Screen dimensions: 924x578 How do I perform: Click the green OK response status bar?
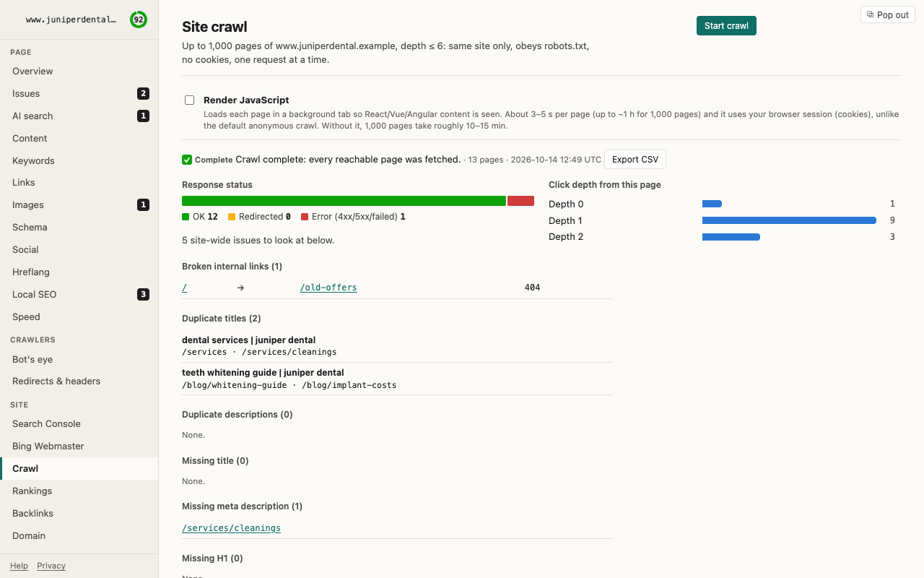pos(344,201)
